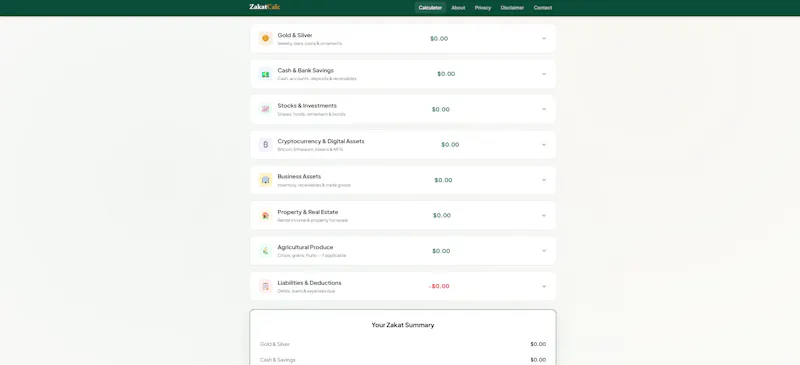
Task: Open the Contact page
Action: tap(543, 8)
